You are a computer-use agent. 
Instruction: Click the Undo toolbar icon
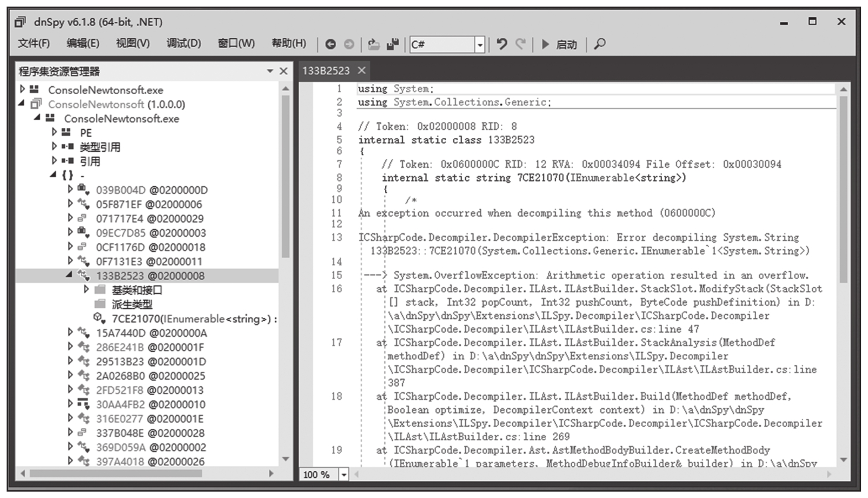click(502, 44)
